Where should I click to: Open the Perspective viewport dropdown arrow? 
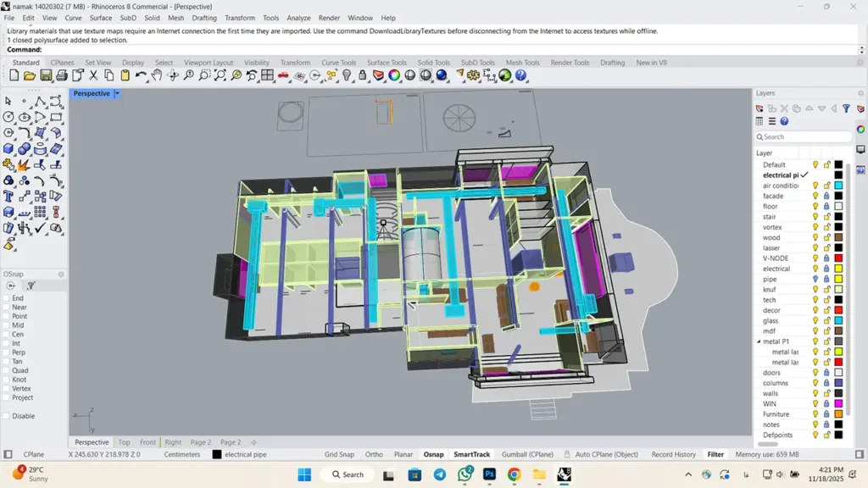[117, 94]
